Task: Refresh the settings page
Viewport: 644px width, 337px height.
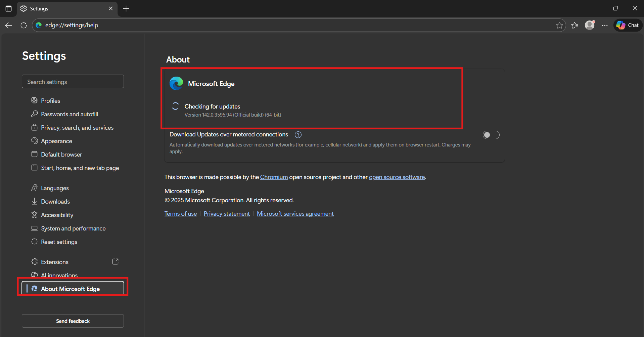Action: pyautogui.click(x=23, y=25)
